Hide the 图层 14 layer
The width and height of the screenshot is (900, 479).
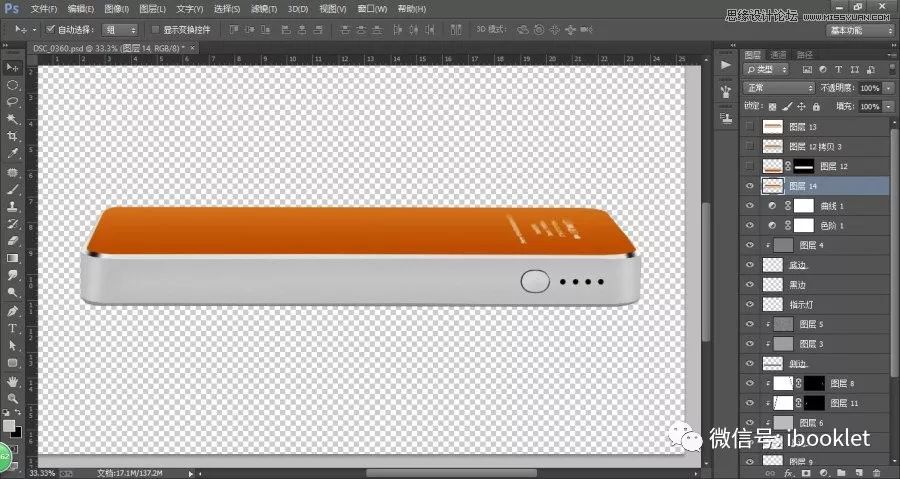tap(750, 186)
